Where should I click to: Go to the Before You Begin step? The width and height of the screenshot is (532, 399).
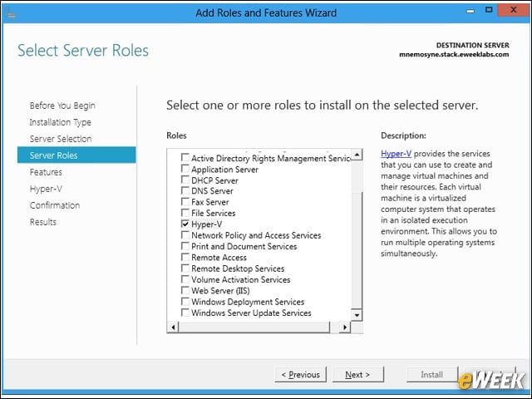tap(62, 106)
